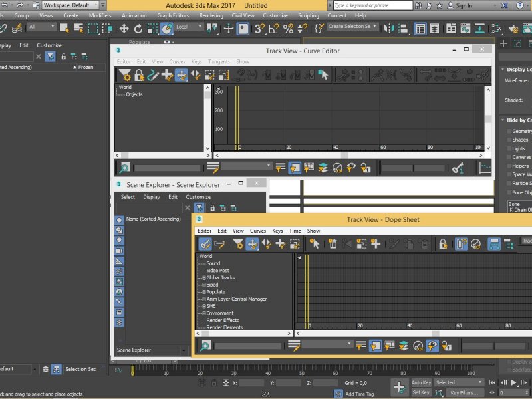
Task: Switch to Edit Ranges in Dope Sheet
Action: pos(219,244)
